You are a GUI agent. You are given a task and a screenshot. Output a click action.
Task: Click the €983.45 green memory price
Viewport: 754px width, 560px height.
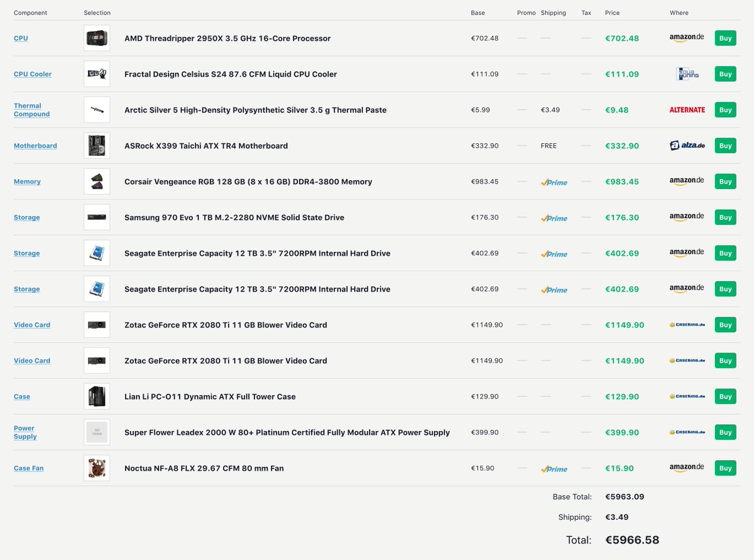pyautogui.click(x=622, y=182)
